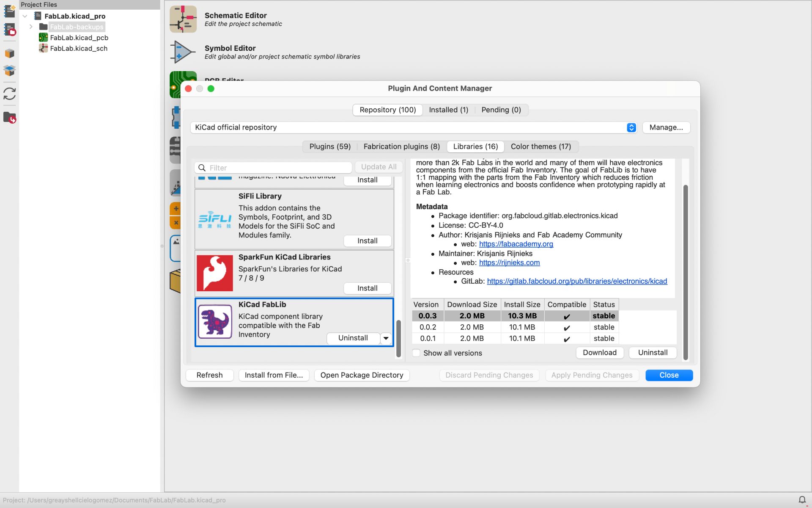Click the notifications bell in status bar
Screen dimensions: 812x508
coord(802,500)
